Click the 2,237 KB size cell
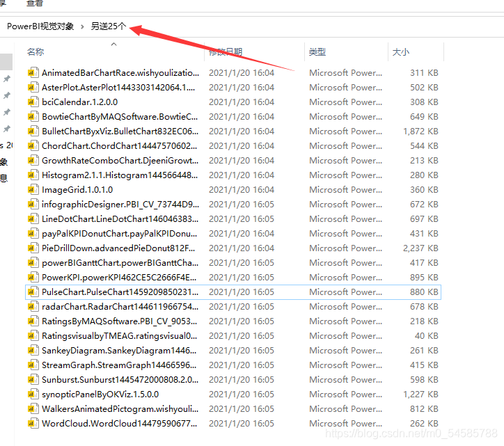This screenshot has height=446, width=504. (x=420, y=248)
